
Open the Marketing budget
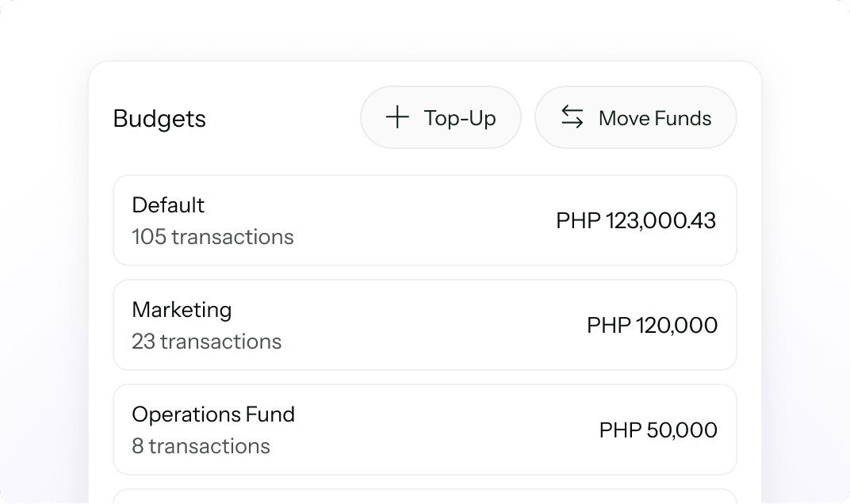[424, 325]
